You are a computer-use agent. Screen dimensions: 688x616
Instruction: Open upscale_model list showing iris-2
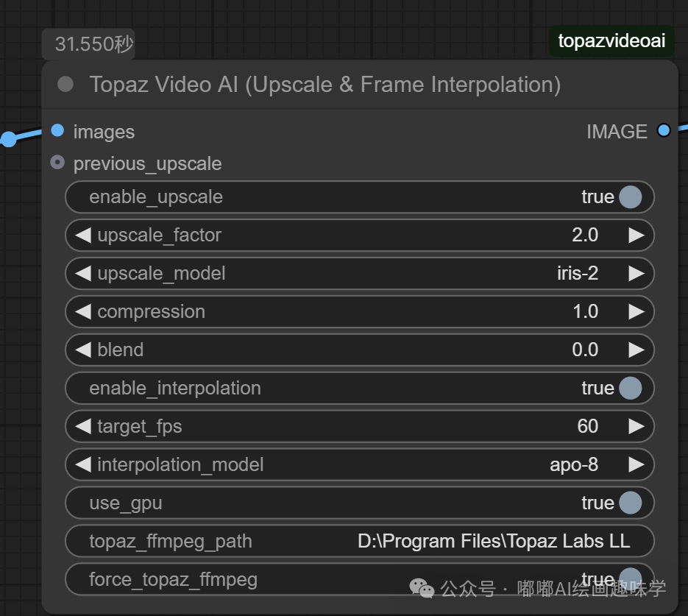[x=359, y=273]
